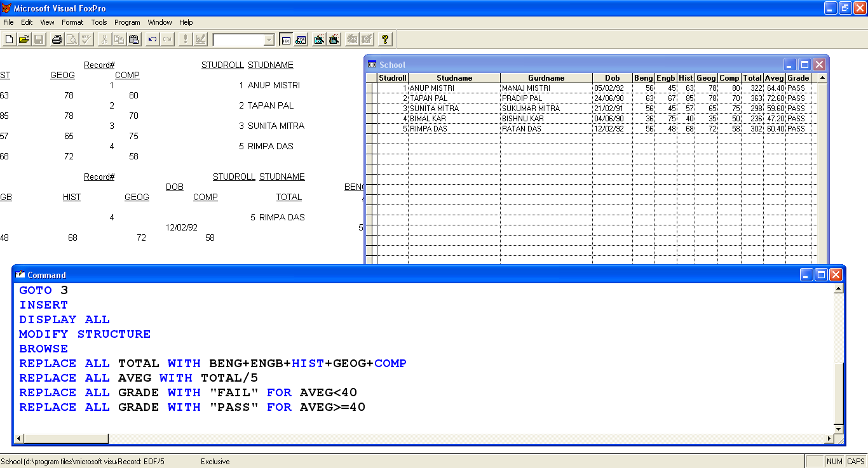Undo the last action

point(151,39)
